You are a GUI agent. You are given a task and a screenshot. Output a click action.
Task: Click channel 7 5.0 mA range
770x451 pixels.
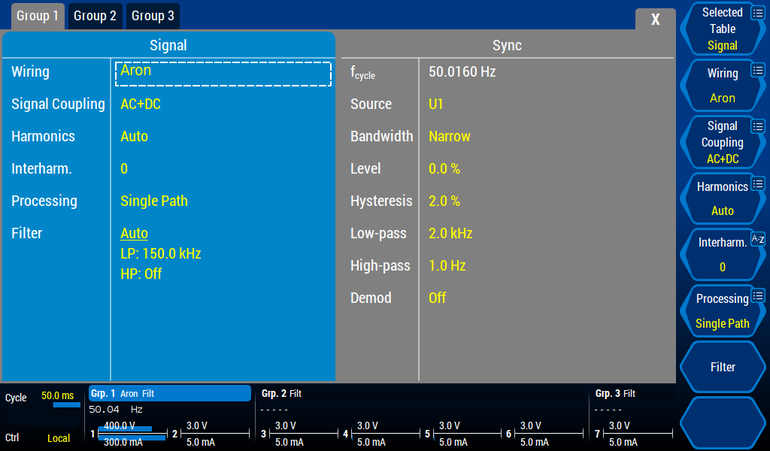click(623, 442)
